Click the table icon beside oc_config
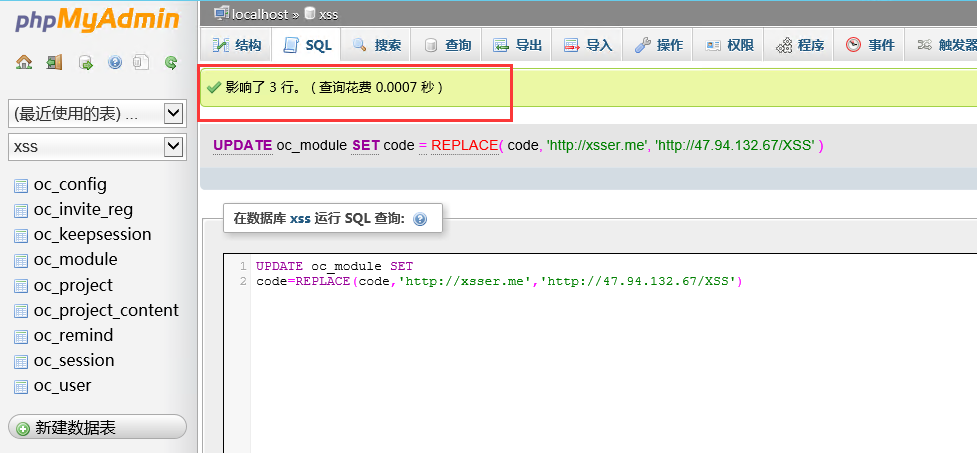The image size is (977, 453). point(21,185)
